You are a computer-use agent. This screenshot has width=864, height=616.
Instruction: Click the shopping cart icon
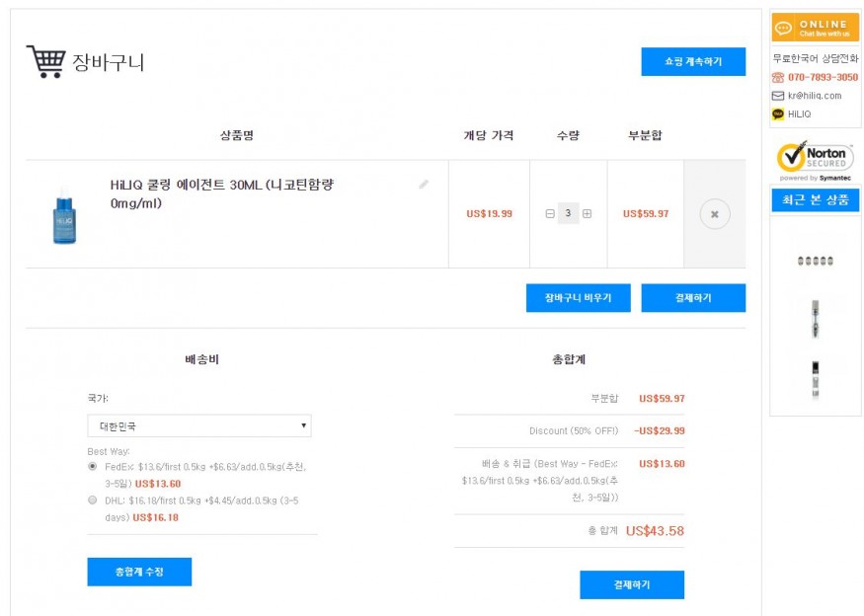tap(45, 61)
